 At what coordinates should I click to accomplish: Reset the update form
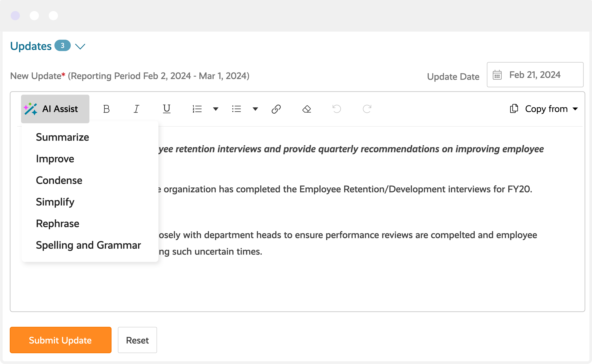(x=137, y=340)
